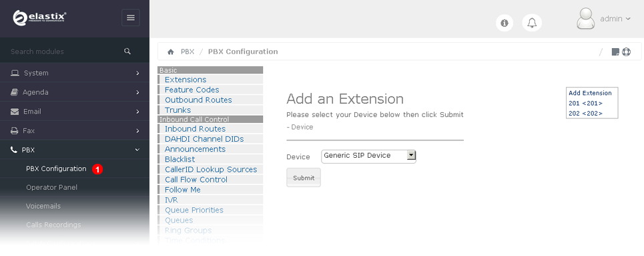
Task: Click the home breadcrumb icon
Action: [171, 52]
